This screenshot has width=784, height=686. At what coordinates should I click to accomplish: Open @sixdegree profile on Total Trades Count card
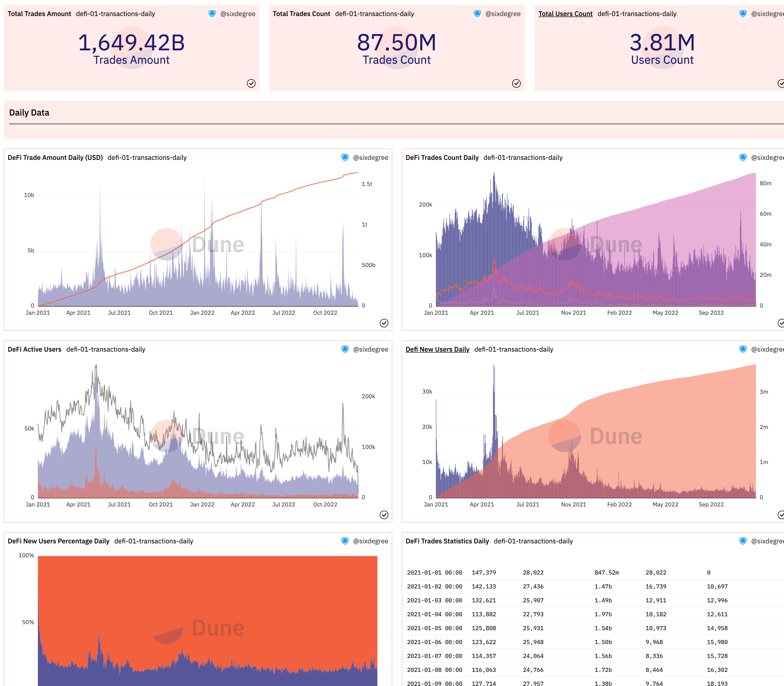pos(503,14)
